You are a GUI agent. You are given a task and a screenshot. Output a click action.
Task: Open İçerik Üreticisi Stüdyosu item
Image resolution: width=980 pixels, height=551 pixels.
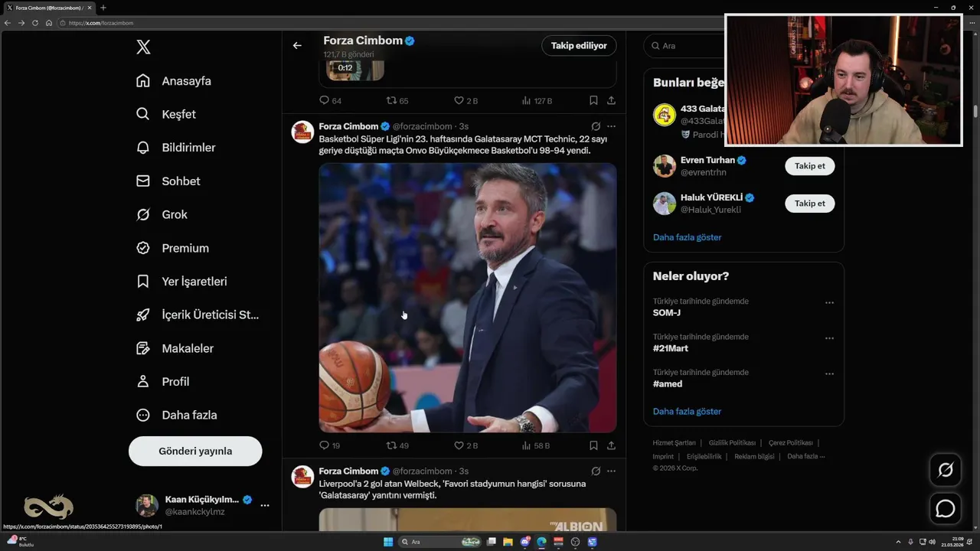coord(198,315)
